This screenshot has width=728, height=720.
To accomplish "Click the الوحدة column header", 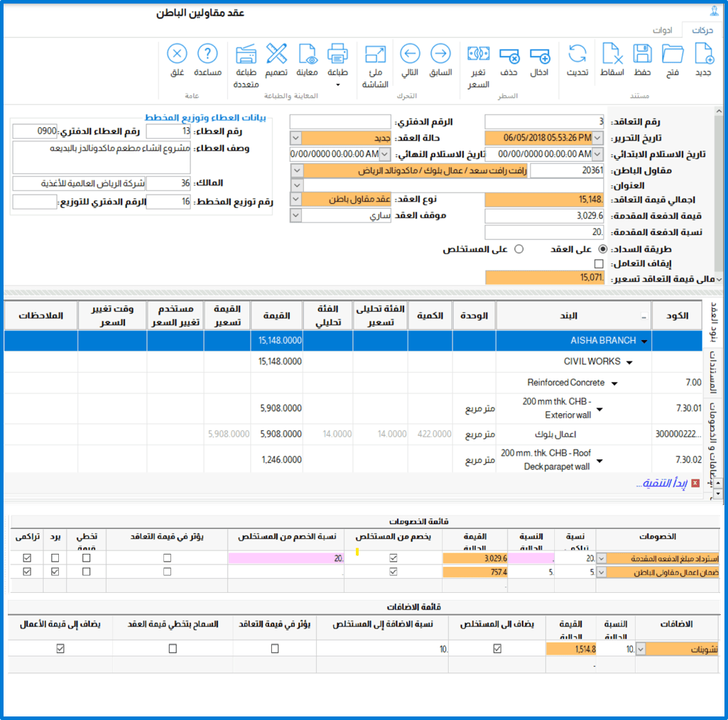I will (474, 316).
